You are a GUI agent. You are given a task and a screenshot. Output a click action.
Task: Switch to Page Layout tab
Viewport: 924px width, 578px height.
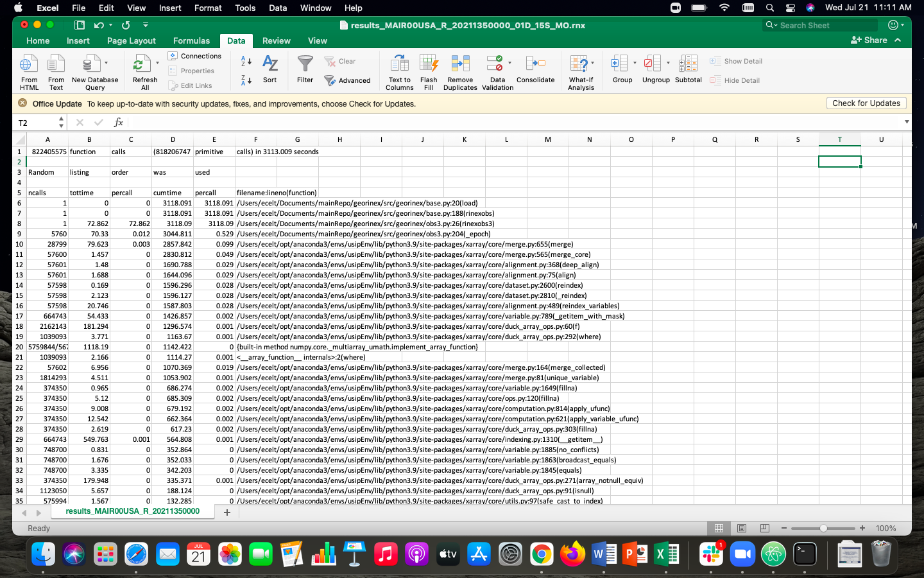click(132, 40)
